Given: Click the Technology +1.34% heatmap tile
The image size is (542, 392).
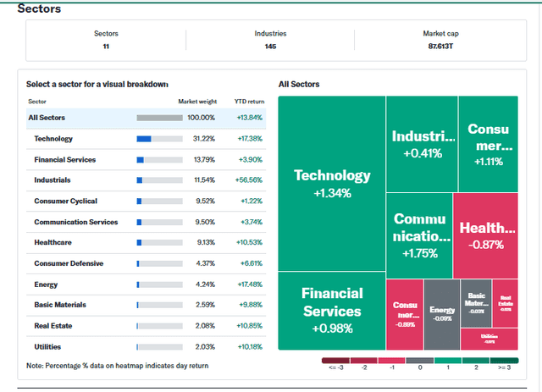Looking at the screenshot, I should [x=332, y=184].
